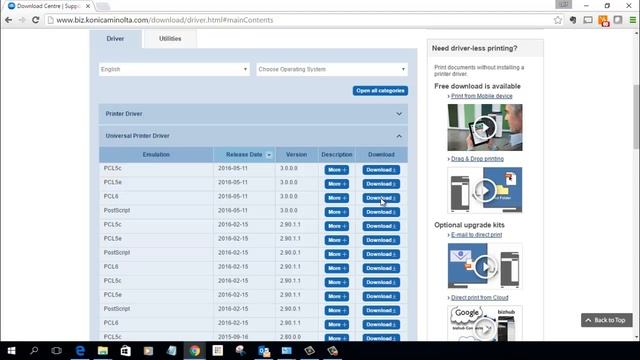Open taskbar search magnifier
This screenshot has width=640, height=360.
[34, 351]
